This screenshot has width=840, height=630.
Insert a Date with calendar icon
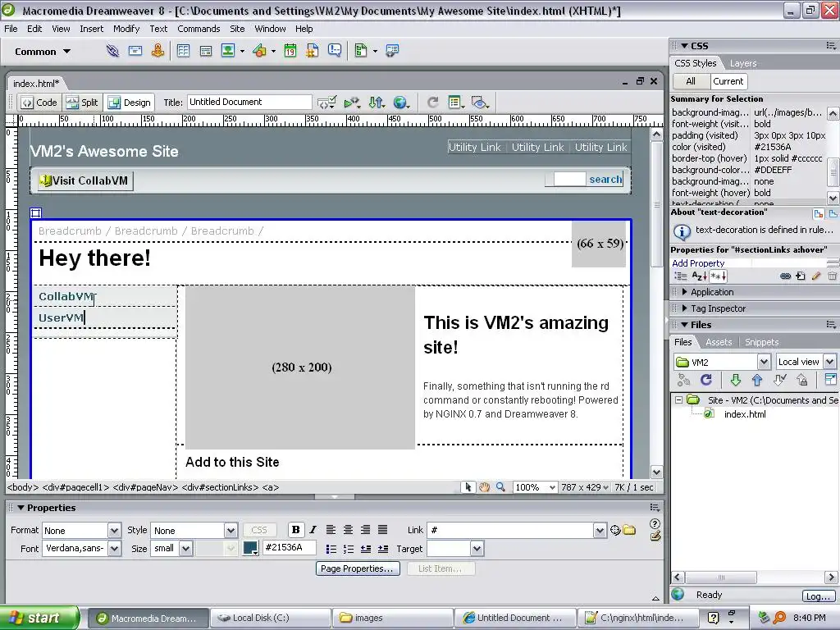click(x=290, y=51)
